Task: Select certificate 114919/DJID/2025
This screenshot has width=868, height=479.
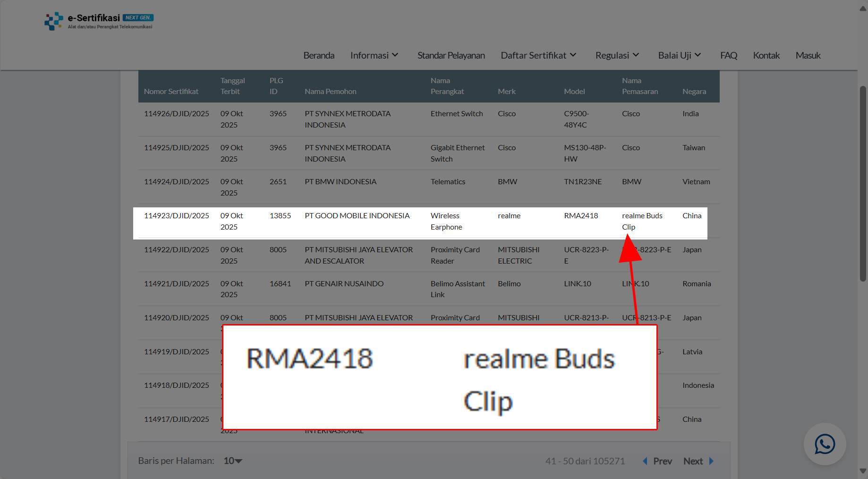Action: tap(177, 351)
